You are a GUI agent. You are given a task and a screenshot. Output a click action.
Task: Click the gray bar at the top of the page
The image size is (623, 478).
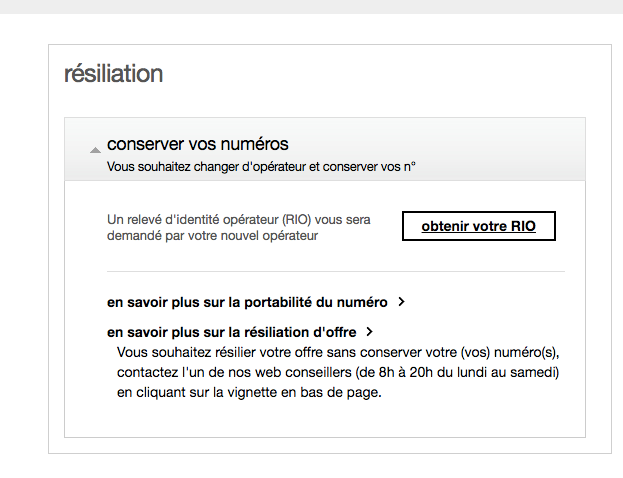pos(311,6)
